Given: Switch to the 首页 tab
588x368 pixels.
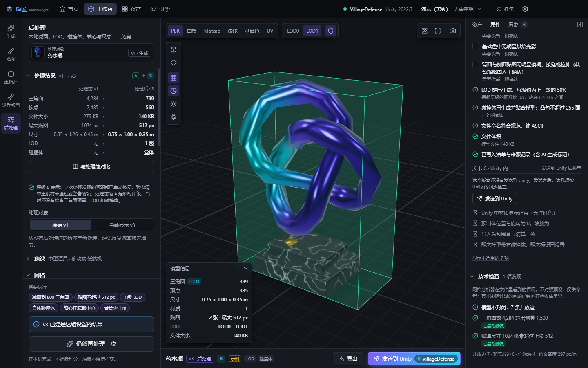Looking at the screenshot, I should pyautogui.click(x=69, y=9).
